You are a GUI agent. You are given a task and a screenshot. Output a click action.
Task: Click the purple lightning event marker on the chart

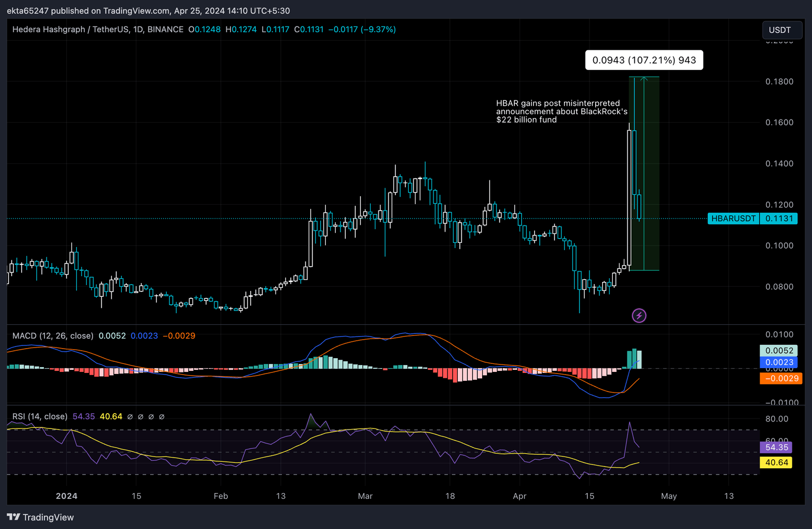pyautogui.click(x=639, y=315)
